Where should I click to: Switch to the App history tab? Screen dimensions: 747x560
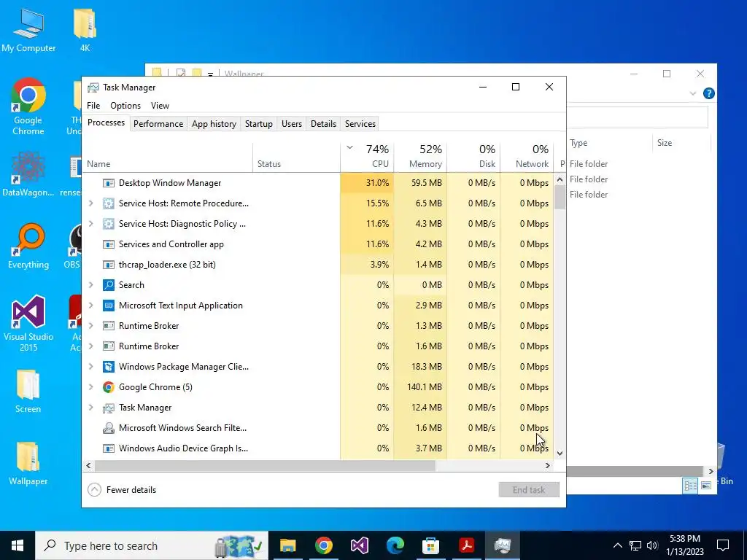(214, 124)
